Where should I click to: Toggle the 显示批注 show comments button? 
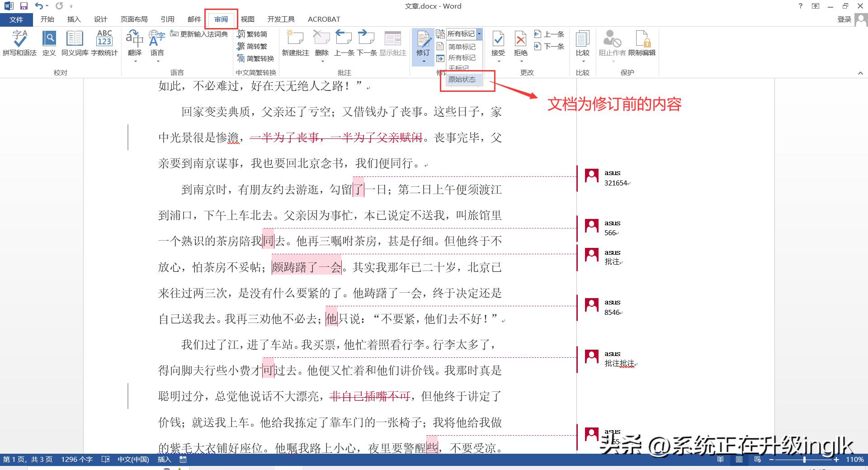[x=392, y=43]
